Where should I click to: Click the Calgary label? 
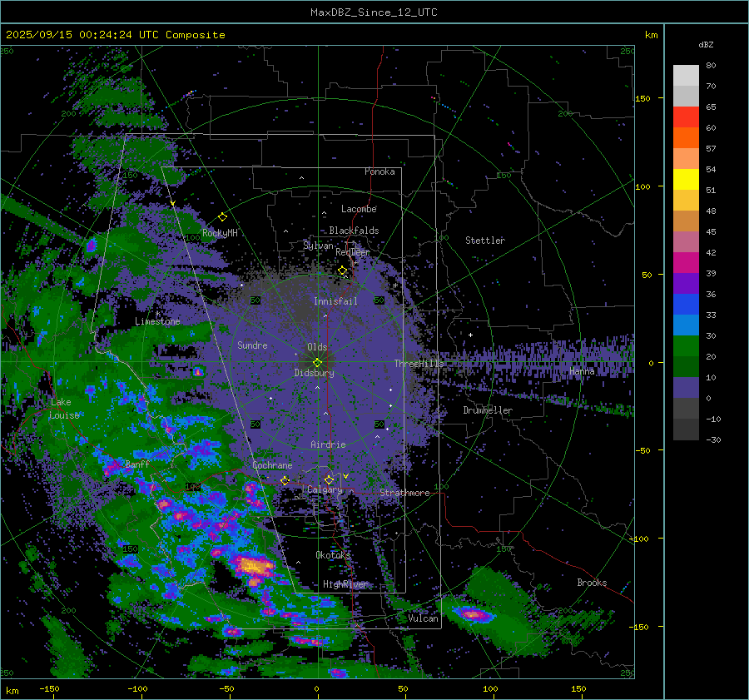325,489
